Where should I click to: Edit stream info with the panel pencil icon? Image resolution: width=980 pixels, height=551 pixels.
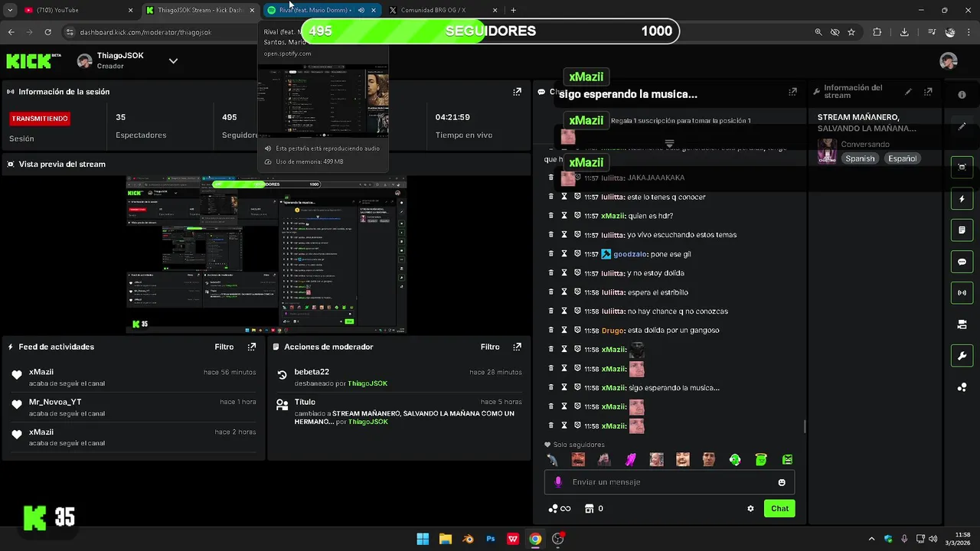pos(908,92)
